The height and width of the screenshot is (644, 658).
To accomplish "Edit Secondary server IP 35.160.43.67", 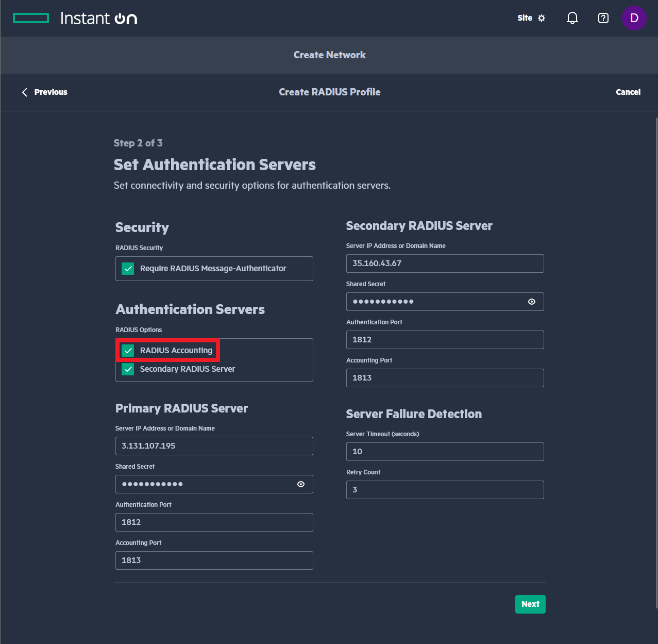I will (x=445, y=263).
